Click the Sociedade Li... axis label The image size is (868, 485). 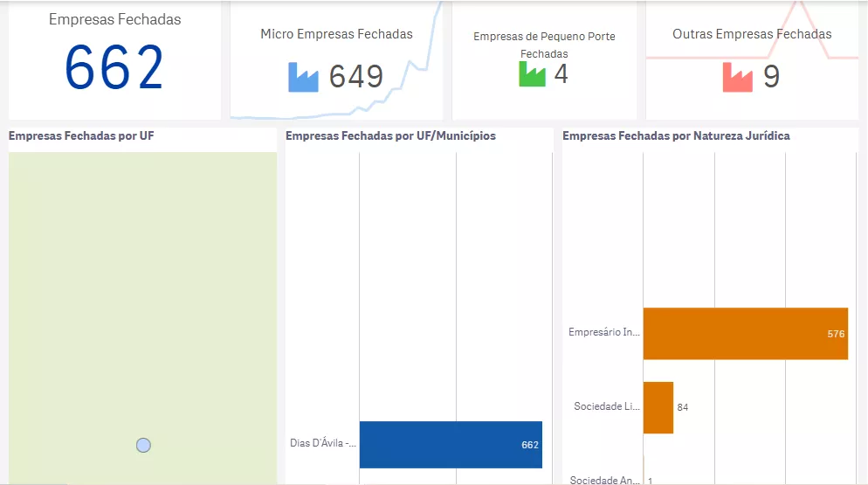coord(607,406)
